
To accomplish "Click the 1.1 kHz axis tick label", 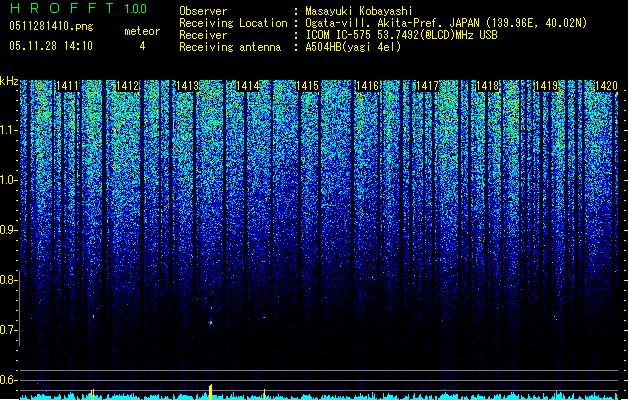I will pos(9,130).
